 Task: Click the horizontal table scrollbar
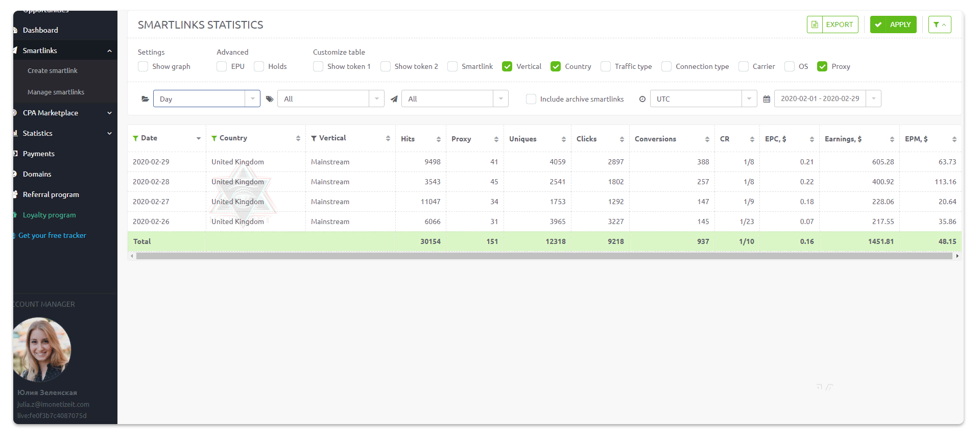click(x=544, y=256)
